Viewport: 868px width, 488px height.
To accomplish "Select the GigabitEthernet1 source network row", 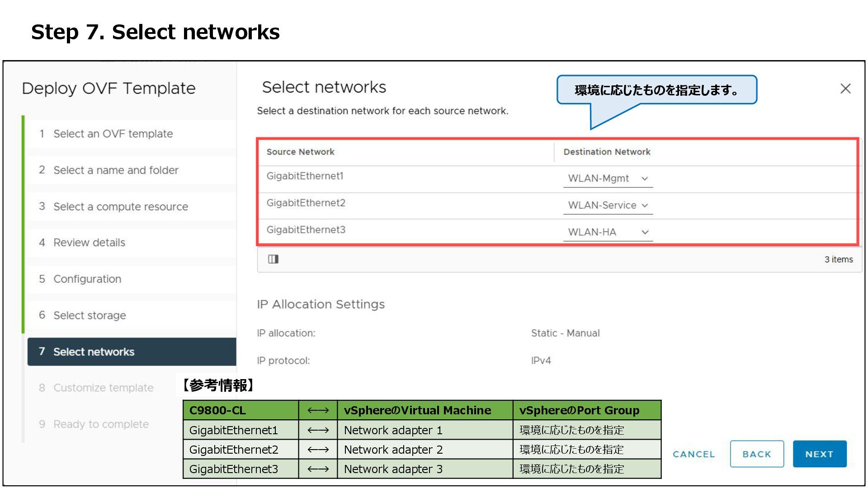I will (x=305, y=176).
